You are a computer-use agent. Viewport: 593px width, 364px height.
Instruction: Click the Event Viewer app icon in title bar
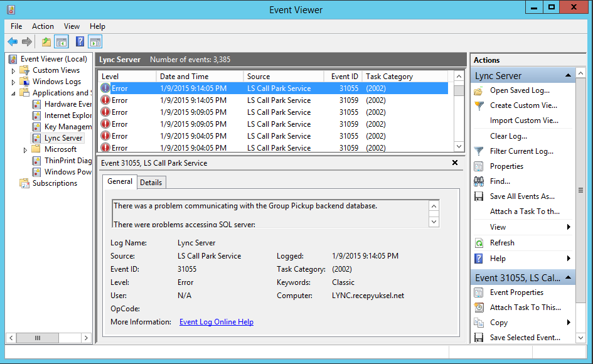11,9
